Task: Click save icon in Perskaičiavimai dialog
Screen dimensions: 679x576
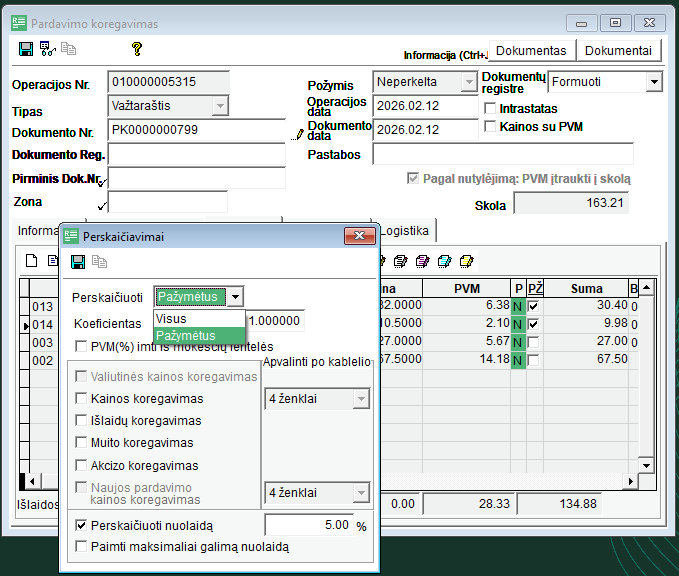Action: click(x=78, y=262)
